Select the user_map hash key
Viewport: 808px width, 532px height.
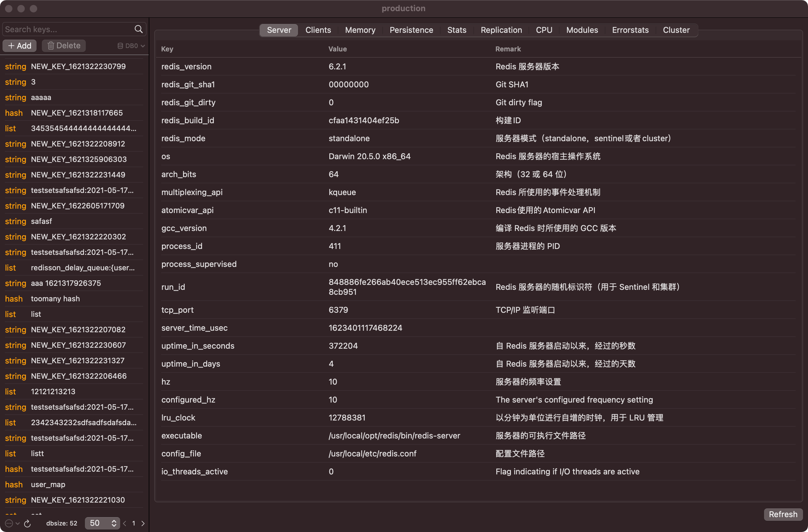(48, 484)
